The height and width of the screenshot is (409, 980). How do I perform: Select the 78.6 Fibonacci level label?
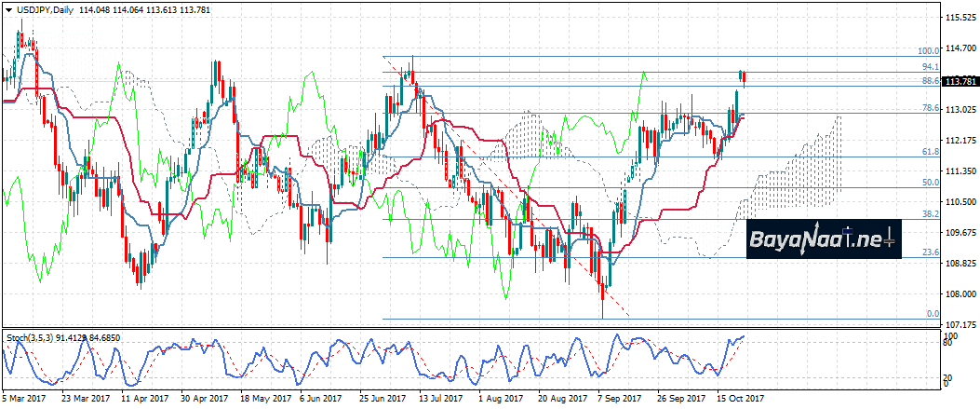click(930, 109)
